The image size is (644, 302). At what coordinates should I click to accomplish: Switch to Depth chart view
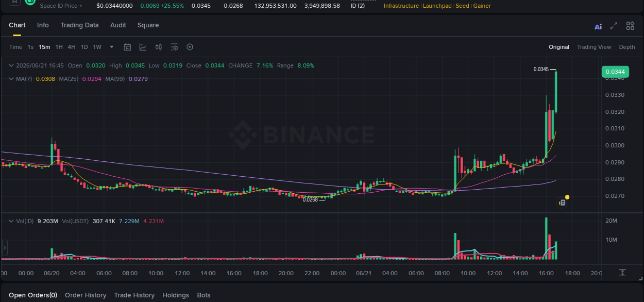point(627,47)
